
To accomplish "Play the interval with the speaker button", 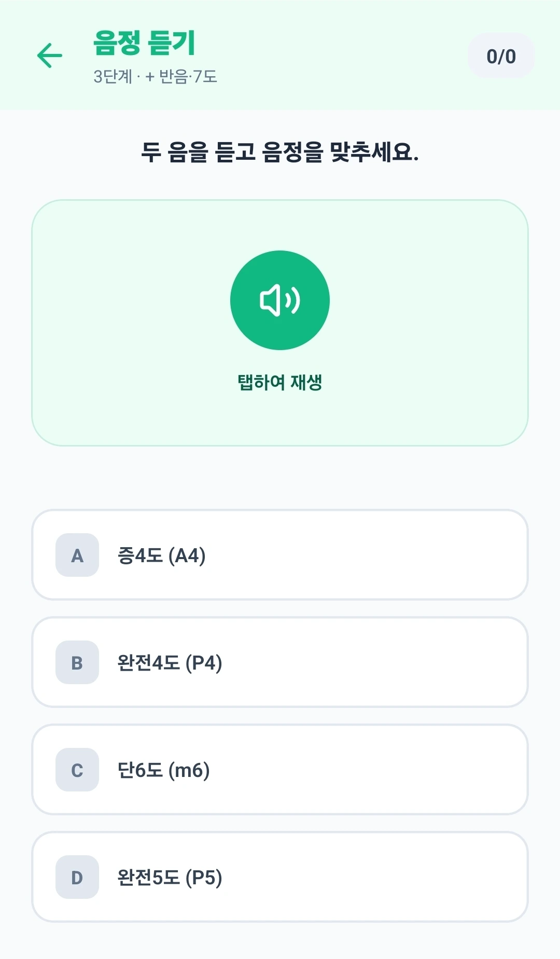I will pyautogui.click(x=280, y=300).
